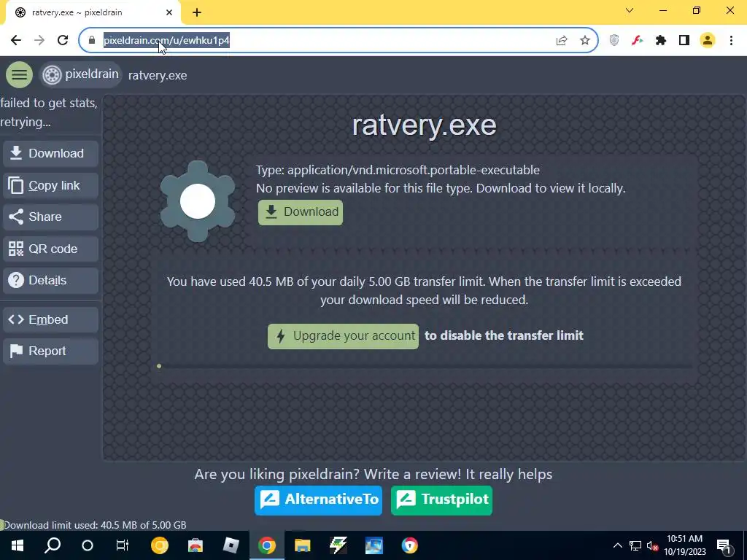The width and height of the screenshot is (747, 560).
Task: Reload the pixeldrain page
Action: click(x=63, y=41)
